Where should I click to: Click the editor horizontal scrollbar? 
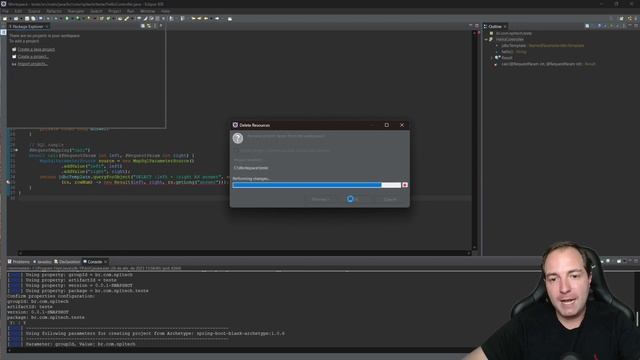coord(244,253)
